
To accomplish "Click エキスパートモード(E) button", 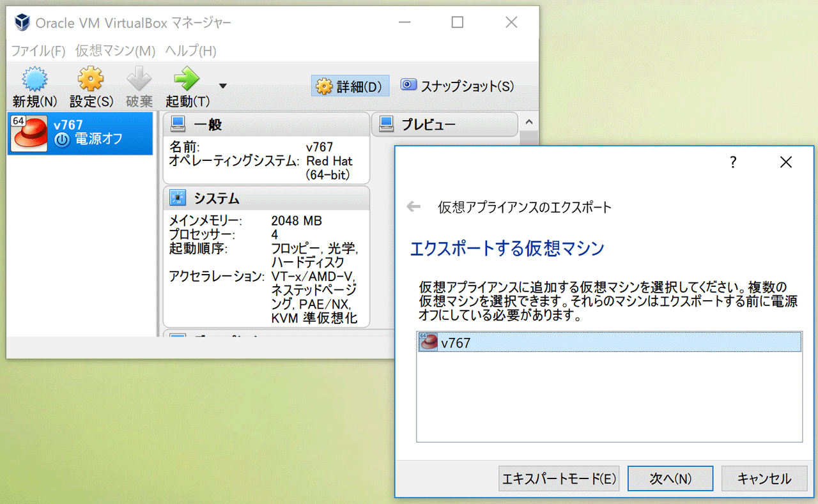I will pyautogui.click(x=559, y=478).
